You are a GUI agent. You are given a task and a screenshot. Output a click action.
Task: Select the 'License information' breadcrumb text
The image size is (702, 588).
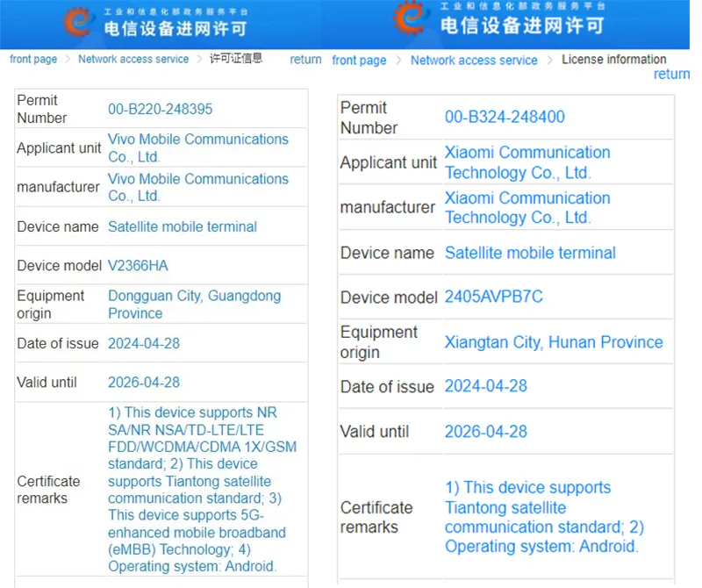click(613, 59)
